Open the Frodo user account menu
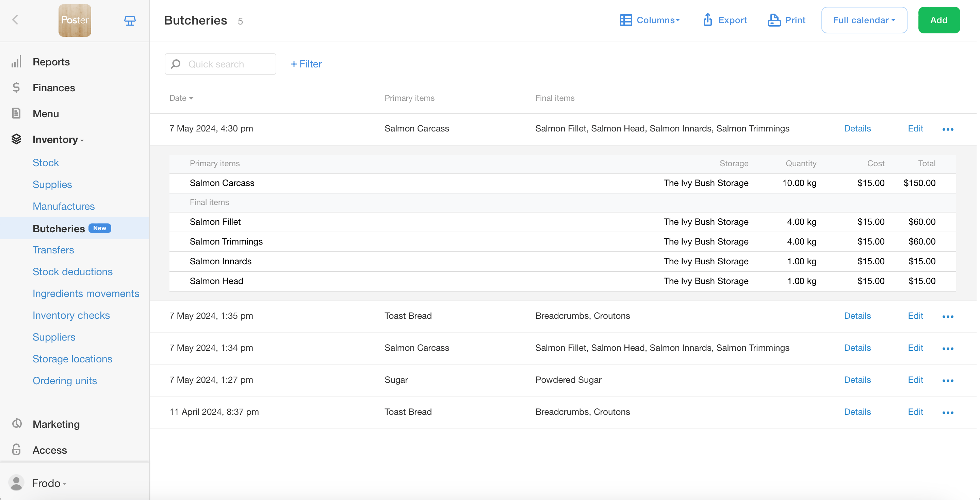 click(49, 483)
